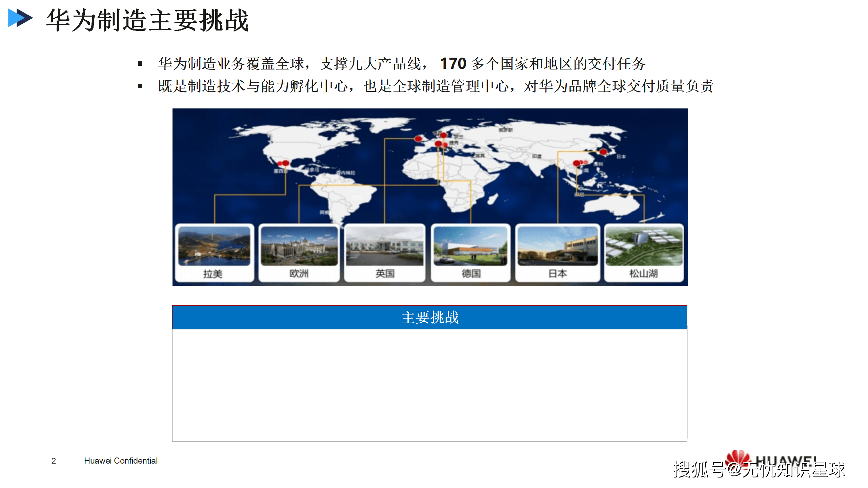The width and height of the screenshot is (868, 488).
Task: Open the 拉美 site photo card
Action: (214, 252)
